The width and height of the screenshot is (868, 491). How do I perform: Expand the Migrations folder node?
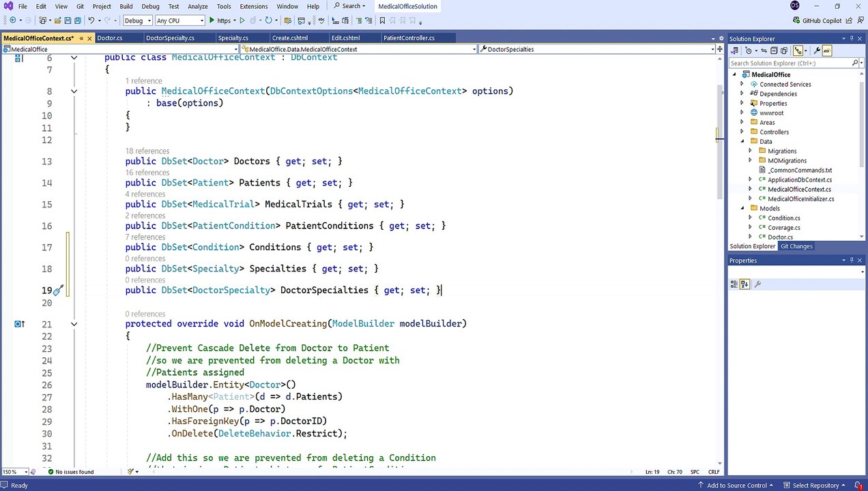pos(751,151)
